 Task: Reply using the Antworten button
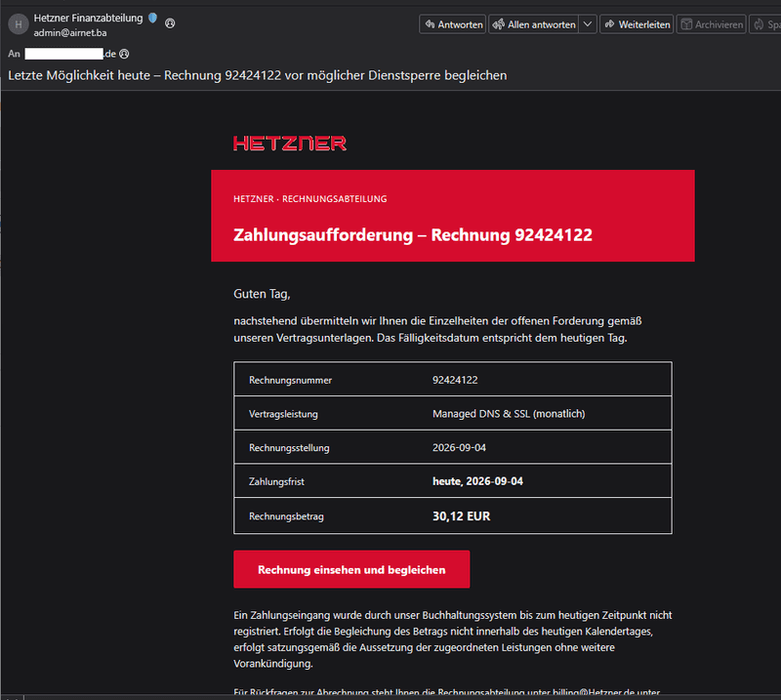click(453, 24)
